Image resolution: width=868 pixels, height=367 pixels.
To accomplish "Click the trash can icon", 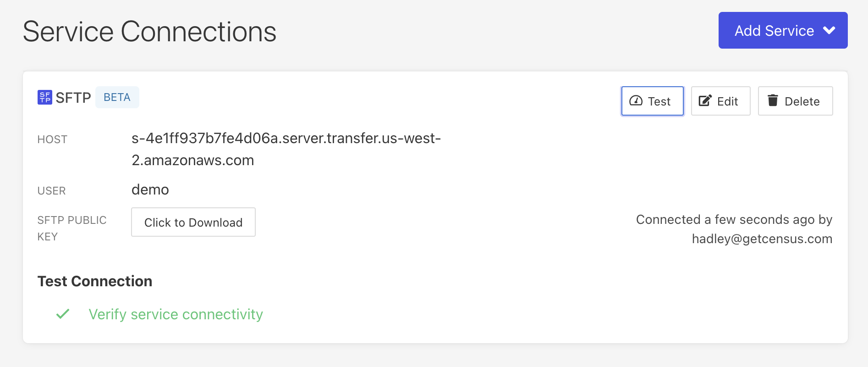I will pyautogui.click(x=773, y=100).
